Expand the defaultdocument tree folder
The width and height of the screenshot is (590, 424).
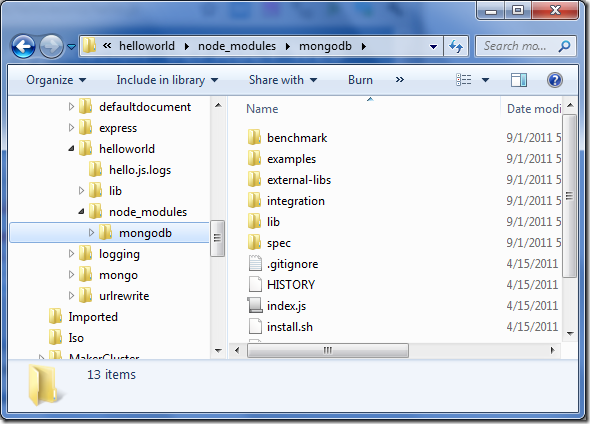[x=71, y=107]
